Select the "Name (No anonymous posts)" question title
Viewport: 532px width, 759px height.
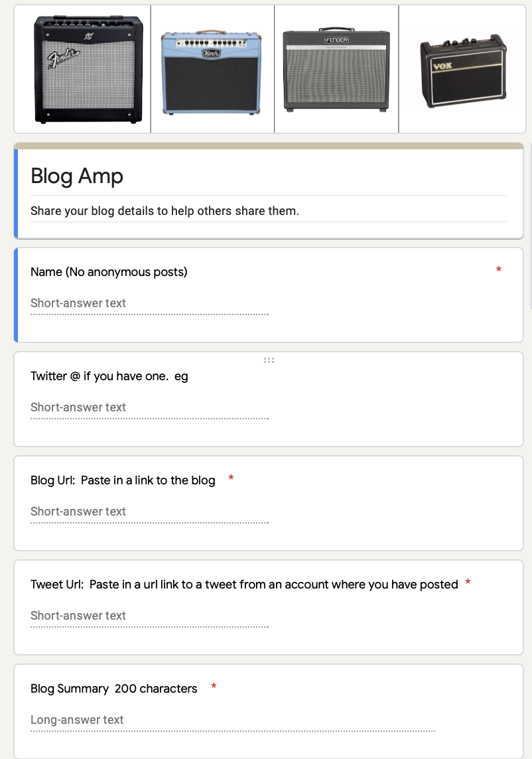(x=109, y=271)
